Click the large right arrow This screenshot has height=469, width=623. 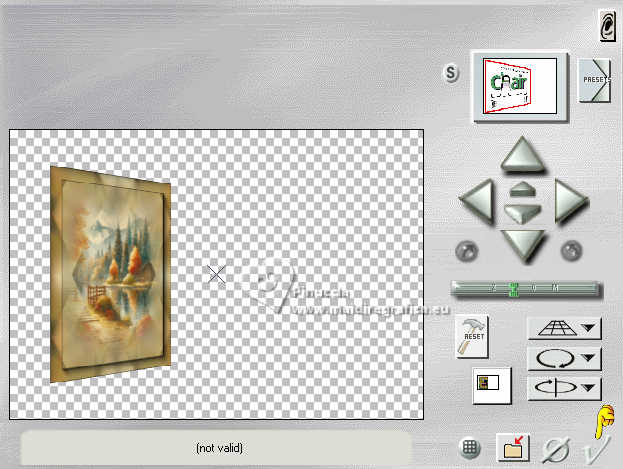pos(571,201)
